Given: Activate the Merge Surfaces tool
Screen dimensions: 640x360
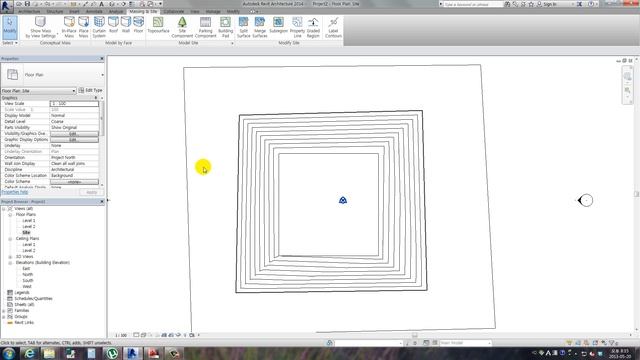Looking at the screenshot, I should pos(260,27).
